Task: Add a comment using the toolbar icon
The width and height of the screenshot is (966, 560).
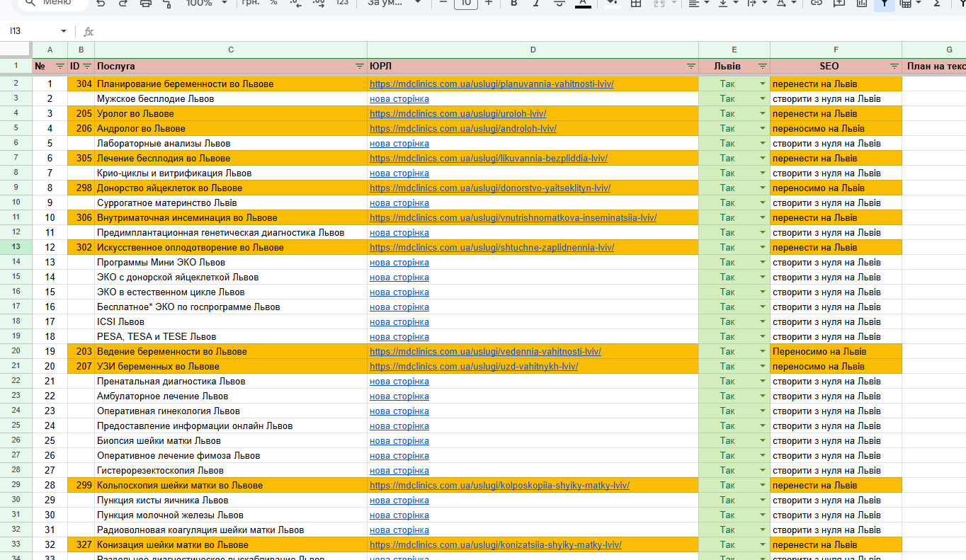Action: [x=839, y=4]
